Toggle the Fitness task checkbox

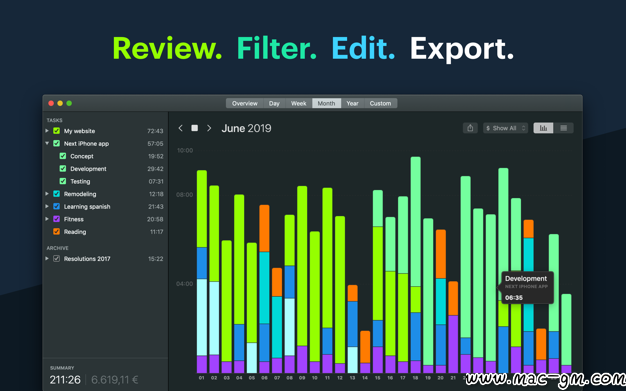point(56,219)
